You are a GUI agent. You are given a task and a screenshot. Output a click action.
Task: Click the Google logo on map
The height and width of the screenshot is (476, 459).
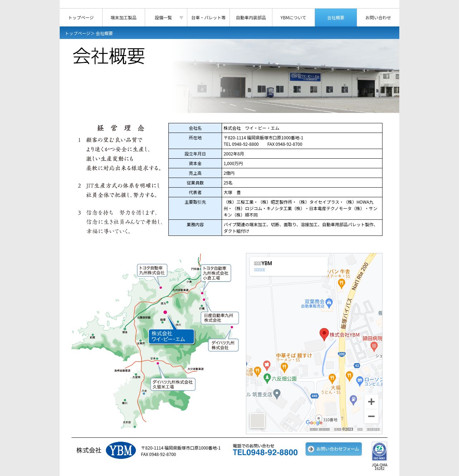[314, 423]
